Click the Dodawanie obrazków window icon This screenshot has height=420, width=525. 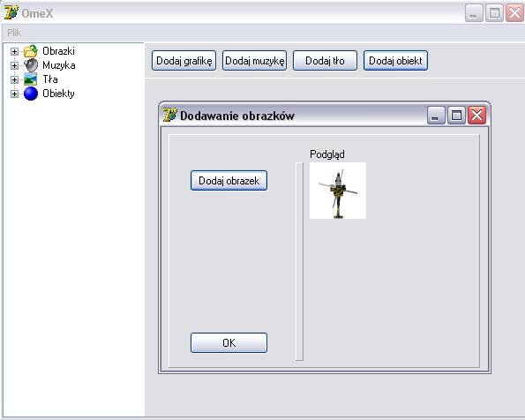(x=170, y=115)
